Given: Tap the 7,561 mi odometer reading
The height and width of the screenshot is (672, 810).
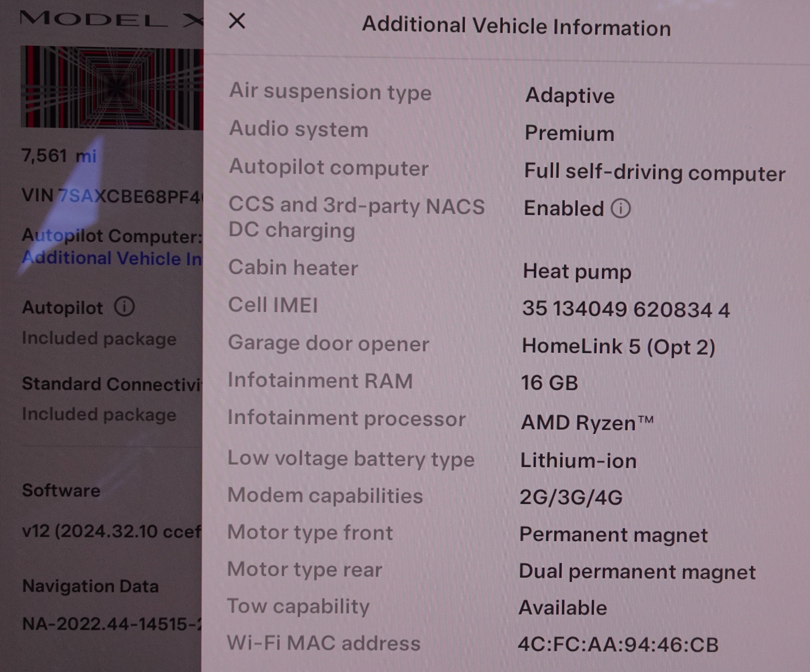Looking at the screenshot, I should [x=59, y=156].
